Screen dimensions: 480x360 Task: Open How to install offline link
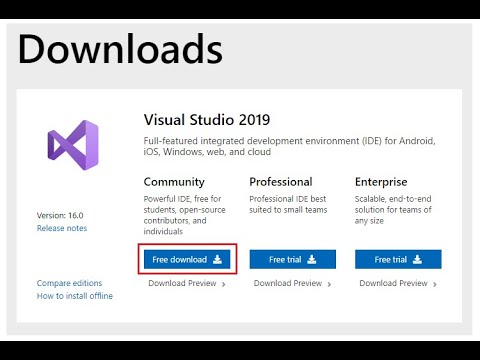tap(75, 296)
